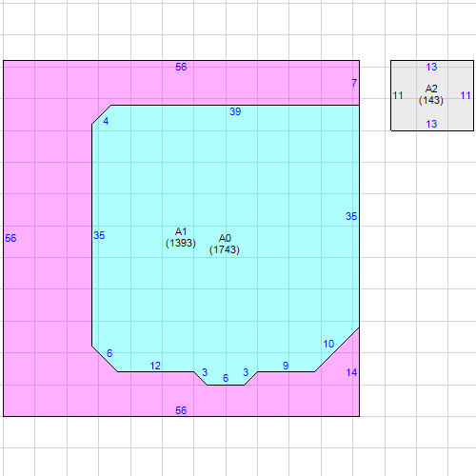Select the 14 dimension label on the pink shape
Screen dimensions: 476x476
[351, 372]
